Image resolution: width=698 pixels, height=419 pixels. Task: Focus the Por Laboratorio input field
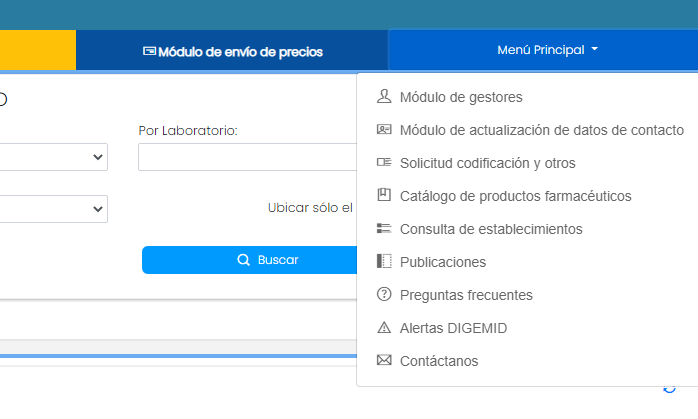(x=248, y=157)
